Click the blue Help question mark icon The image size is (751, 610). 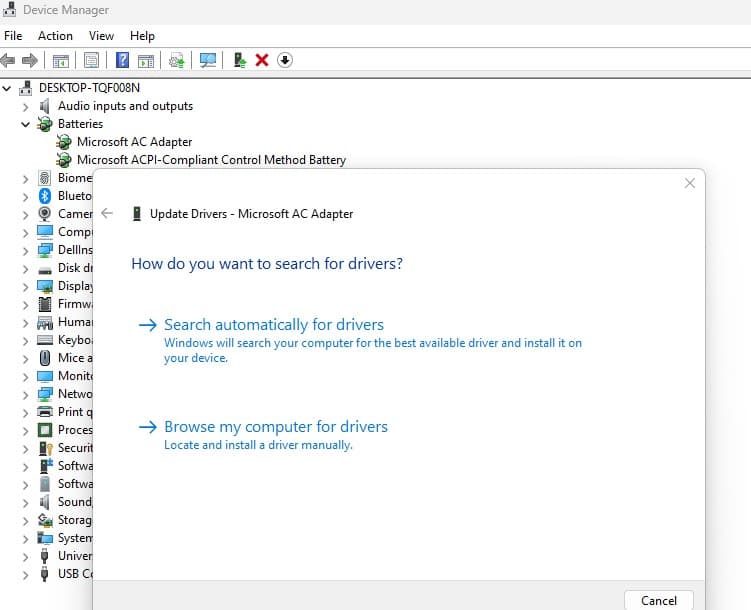tap(123, 60)
